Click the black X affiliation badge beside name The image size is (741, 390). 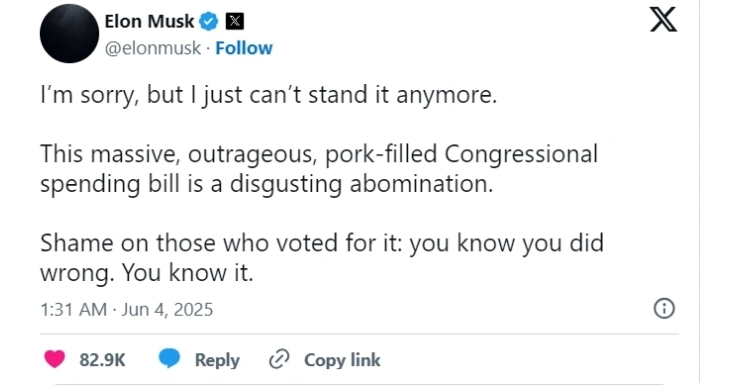[234, 22]
